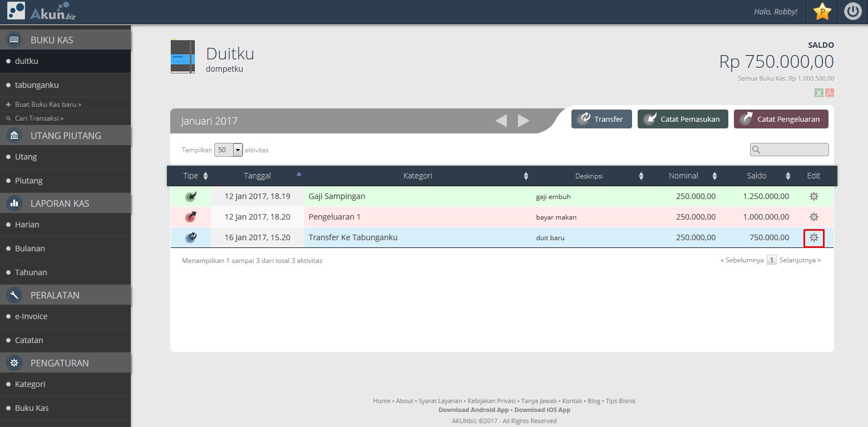Click the Duitku notebook icon
This screenshot has width=868, height=427.
point(183,56)
